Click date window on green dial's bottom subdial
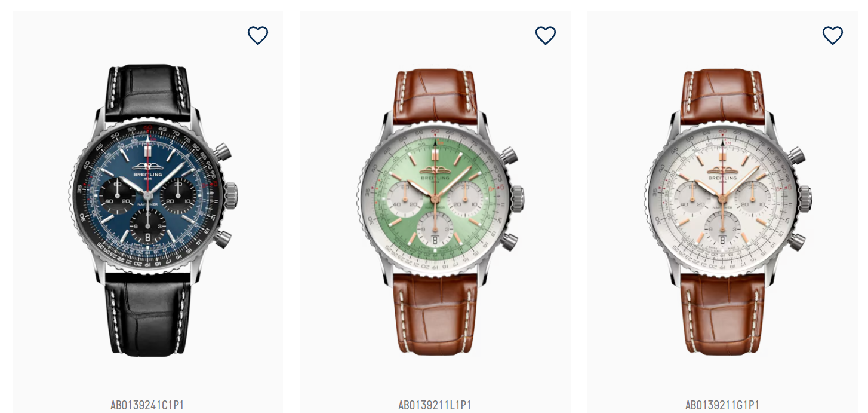The width and height of the screenshot is (868, 413). (x=435, y=239)
